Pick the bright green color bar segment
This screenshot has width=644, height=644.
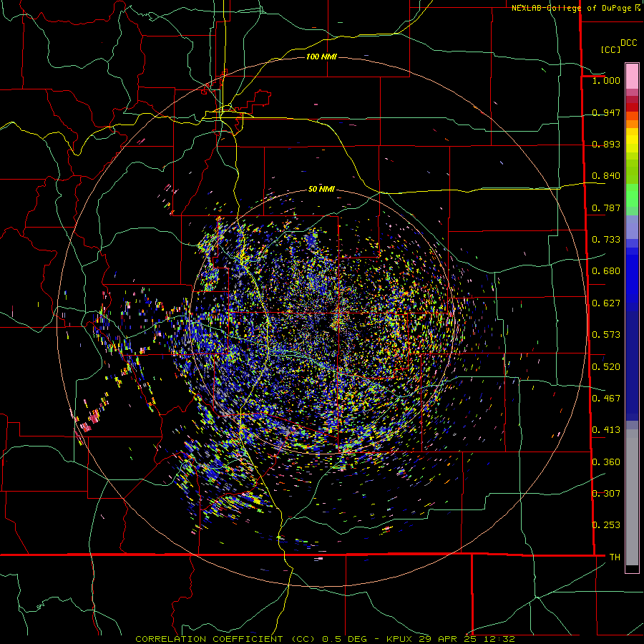(x=632, y=195)
